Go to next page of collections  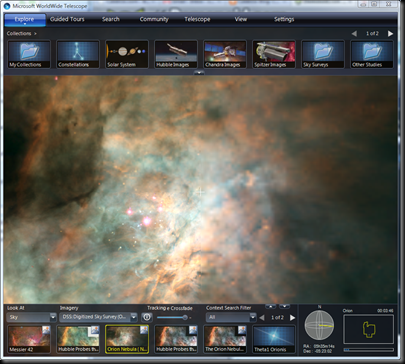(x=390, y=33)
